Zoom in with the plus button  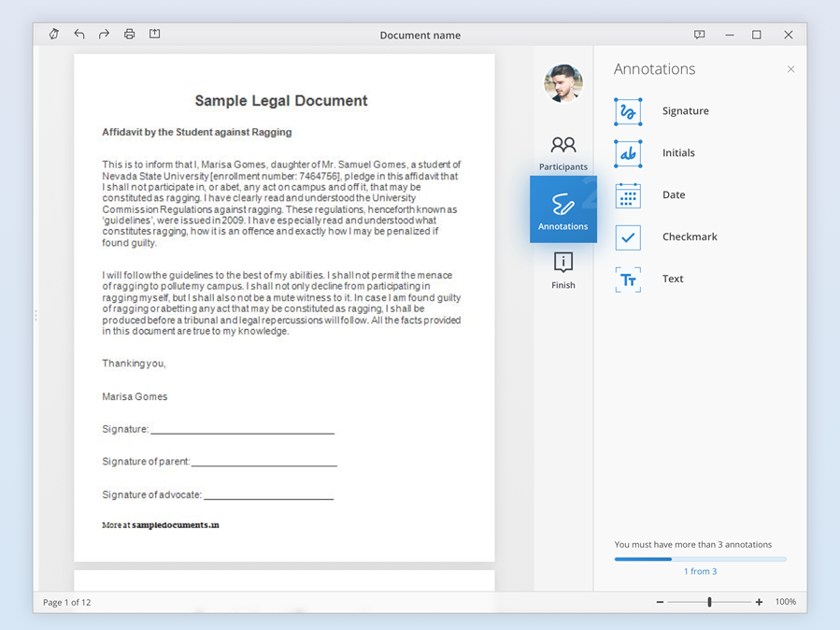click(x=759, y=602)
